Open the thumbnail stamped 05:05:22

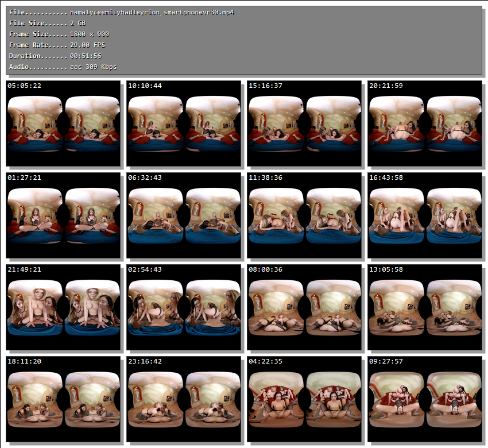[63, 123]
